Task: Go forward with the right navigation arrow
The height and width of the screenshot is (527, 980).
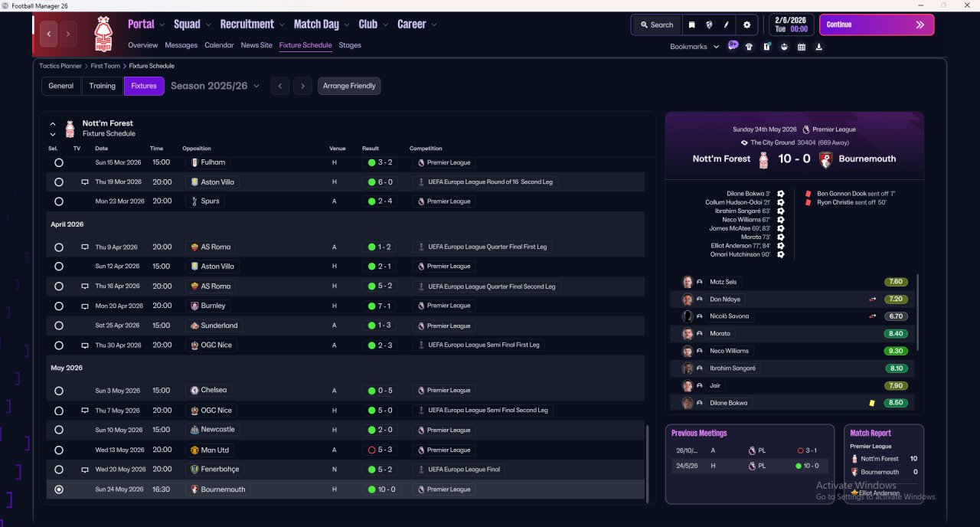Action: (68, 34)
